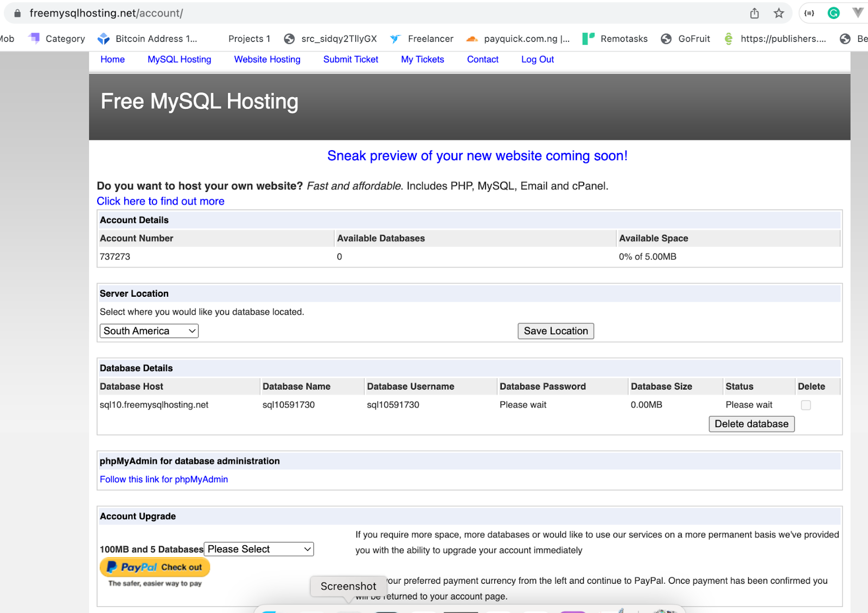Click sql10.freemysqlhosting.net host cell
868x613 pixels.
tap(154, 405)
